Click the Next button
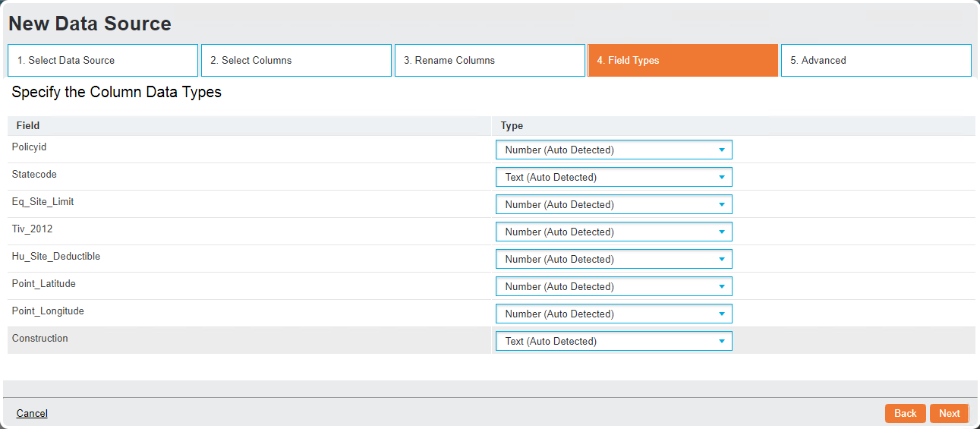This screenshot has height=429, width=980. coord(950,413)
